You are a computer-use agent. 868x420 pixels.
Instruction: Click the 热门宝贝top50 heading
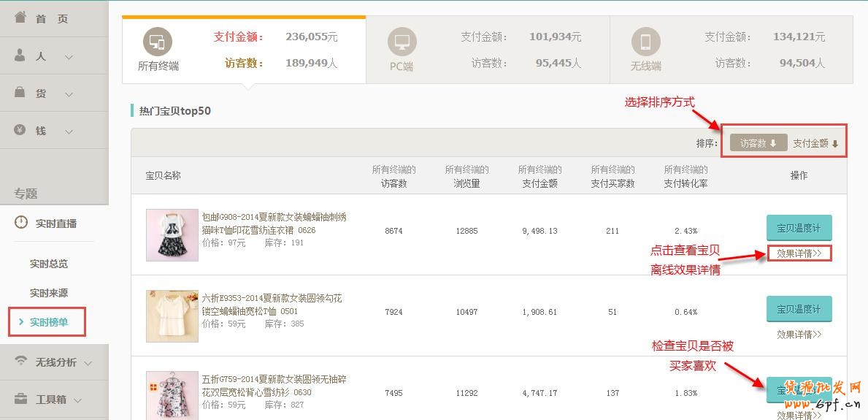point(175,110)
